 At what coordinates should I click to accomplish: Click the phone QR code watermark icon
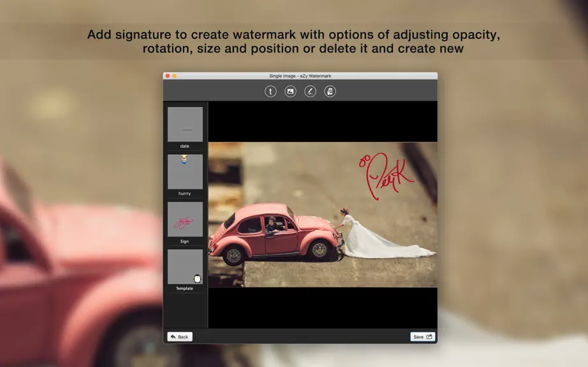[330, 91]
